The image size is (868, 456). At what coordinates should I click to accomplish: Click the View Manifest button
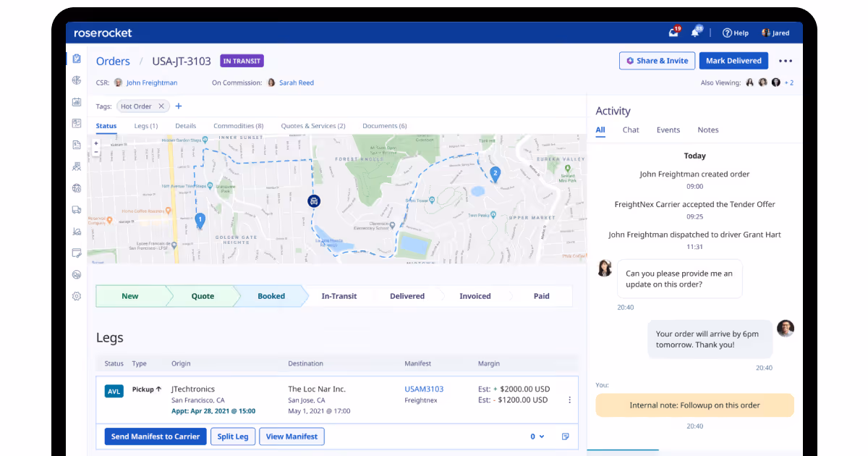click(292, 436)
